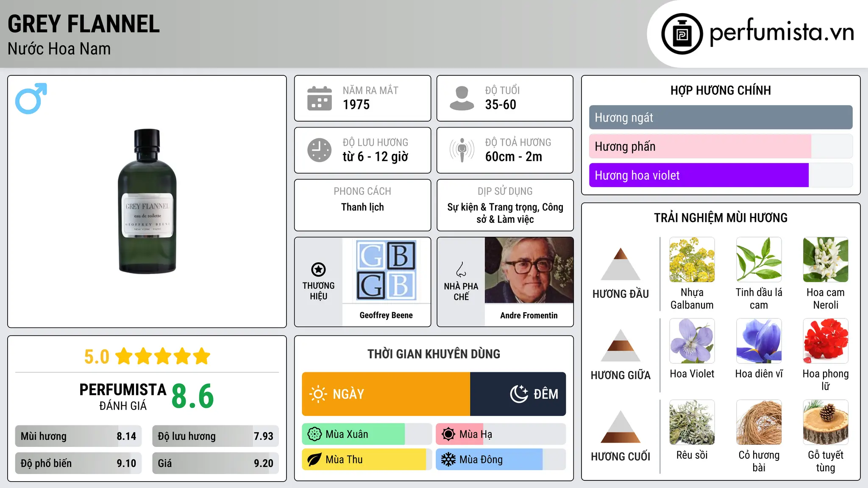Click the longevity value từ 6 - 12 giờ

point(376,157)
